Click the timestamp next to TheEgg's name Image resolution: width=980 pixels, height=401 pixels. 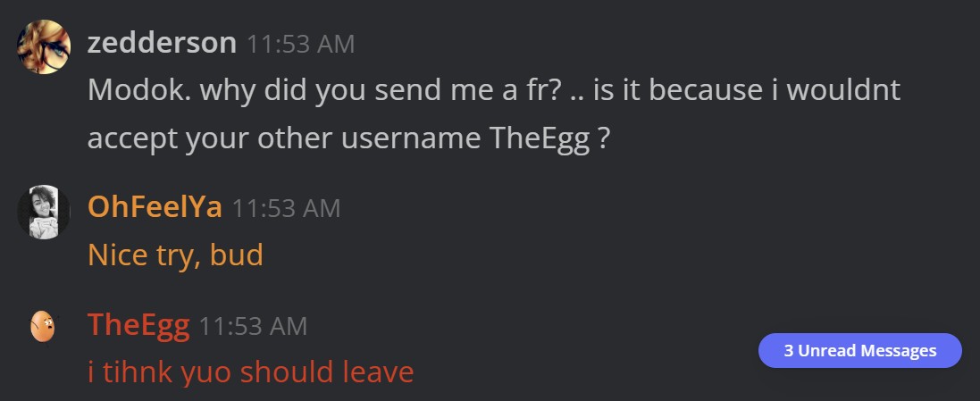click(253, 327)
